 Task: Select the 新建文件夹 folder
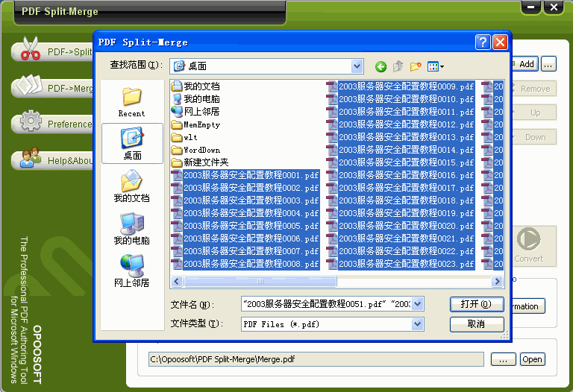tap(200, 162)
